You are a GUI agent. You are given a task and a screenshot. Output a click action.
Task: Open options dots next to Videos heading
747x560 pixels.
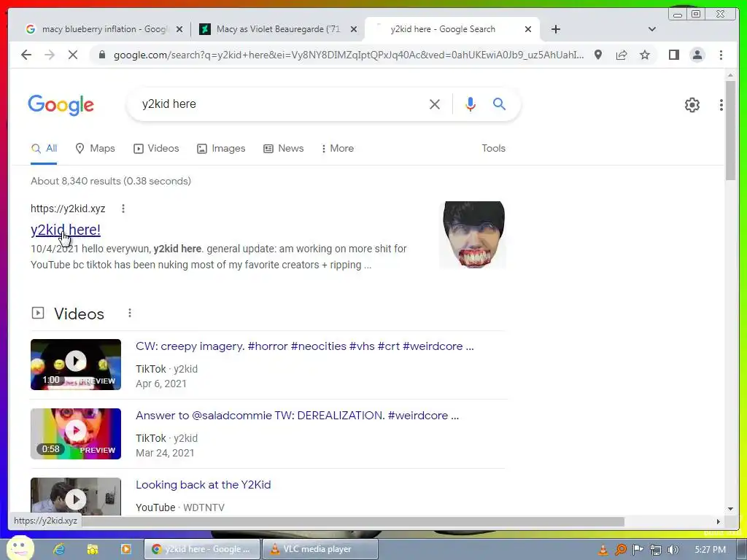[x=130, y=313]
